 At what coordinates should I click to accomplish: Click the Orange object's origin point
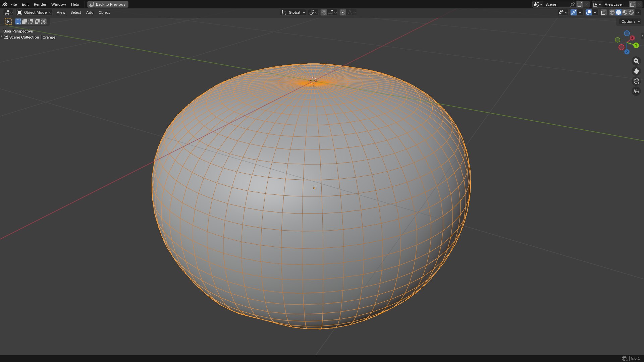(x=314, y=188)
